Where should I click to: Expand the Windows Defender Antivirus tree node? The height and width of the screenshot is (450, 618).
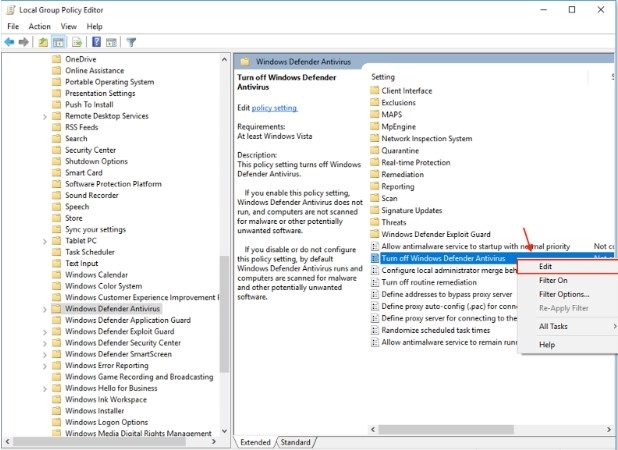pyautogui.click(x=45, y=309)
